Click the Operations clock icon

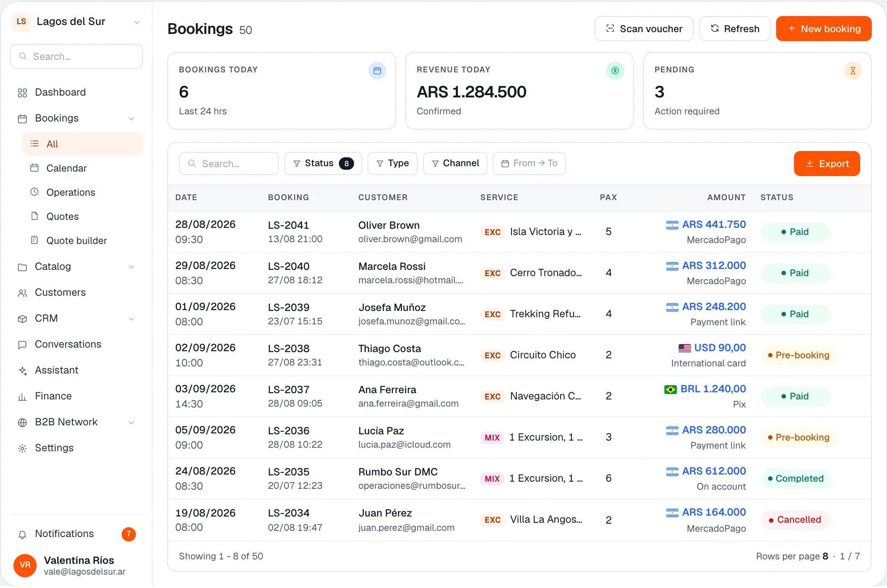(34, 192)
